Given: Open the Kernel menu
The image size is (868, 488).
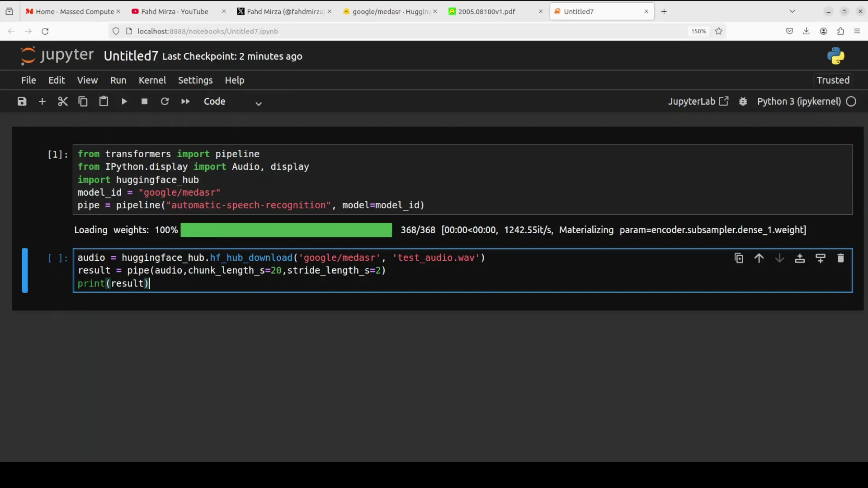Looking at the screenshot, I should (x=152, y=80).
